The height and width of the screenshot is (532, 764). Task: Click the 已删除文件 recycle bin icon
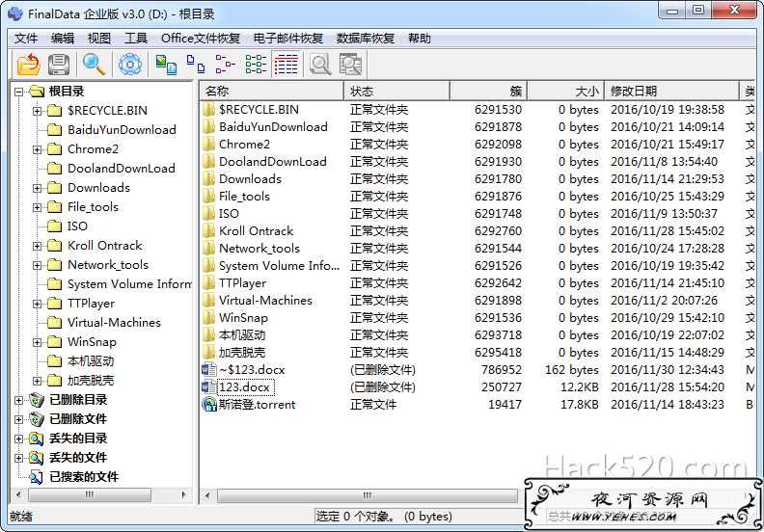point(37,419)
